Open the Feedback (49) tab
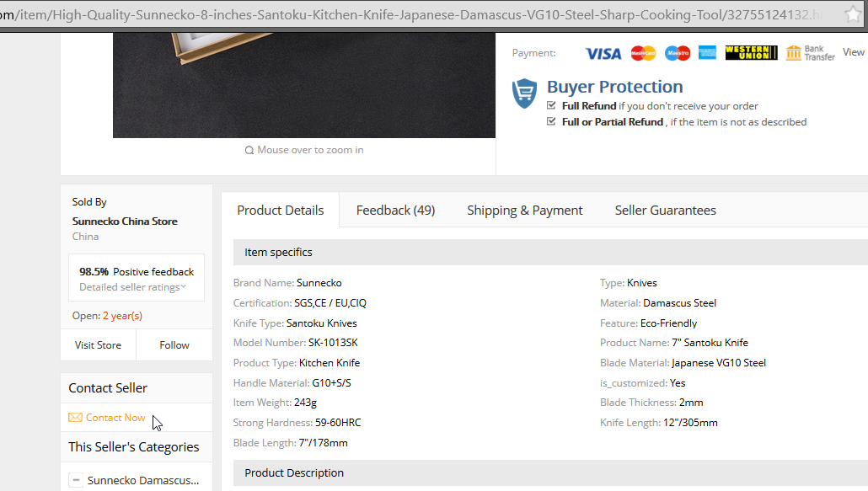The width and height of the screenshot is (868, 491). [395, 211]
